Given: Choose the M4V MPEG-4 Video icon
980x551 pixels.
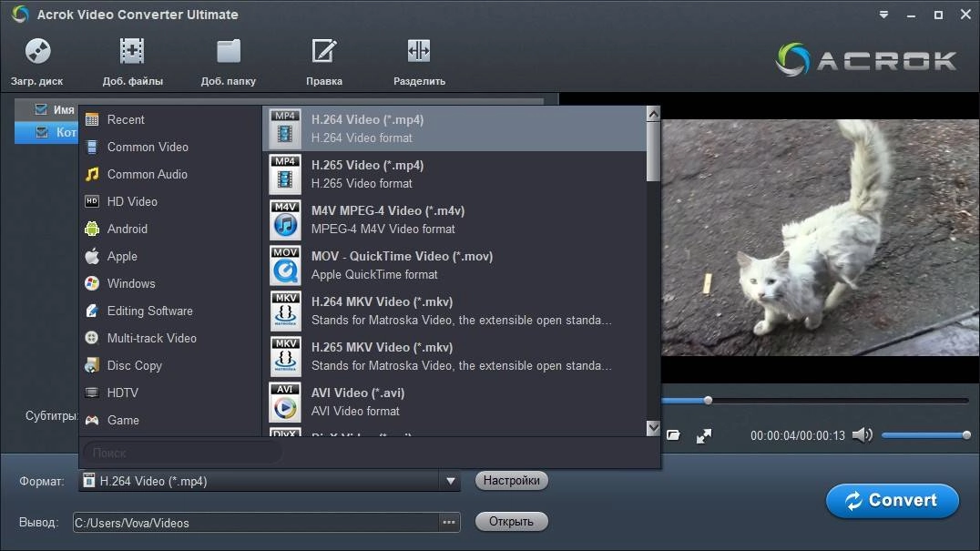Looking at the screenshot, I should pos(285,219).
